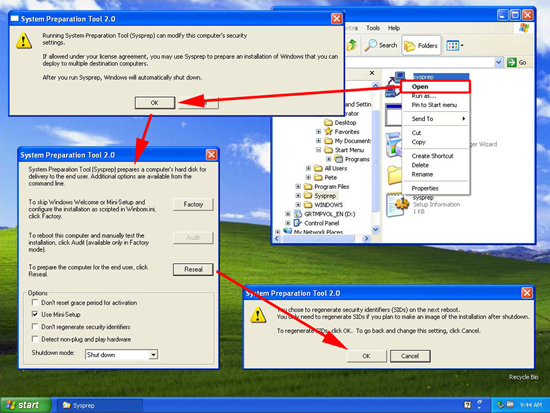Viewport: 550px width, 413px height.
Task: Click the Search toolbar icon
Action: click(x=370, y=45)
